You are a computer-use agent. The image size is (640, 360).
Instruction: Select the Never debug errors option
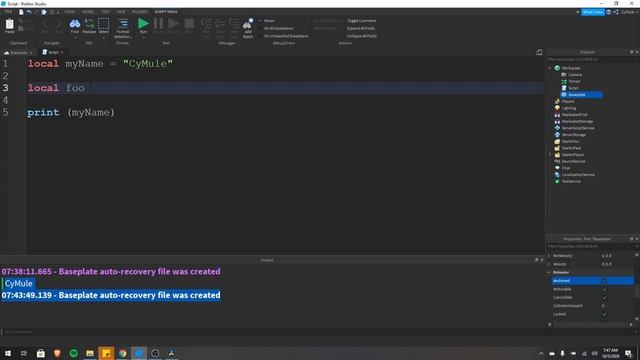click(x=269, y=20)
